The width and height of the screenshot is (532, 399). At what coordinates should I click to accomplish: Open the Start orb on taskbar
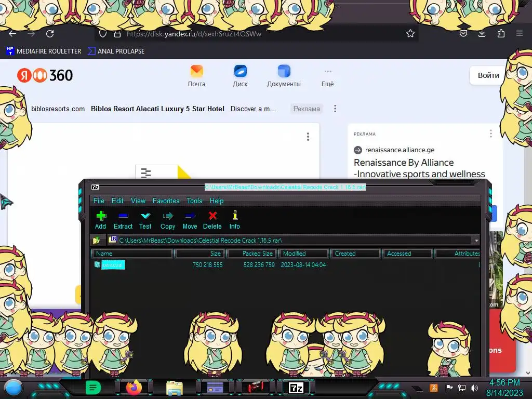click(x=14, y=388)
